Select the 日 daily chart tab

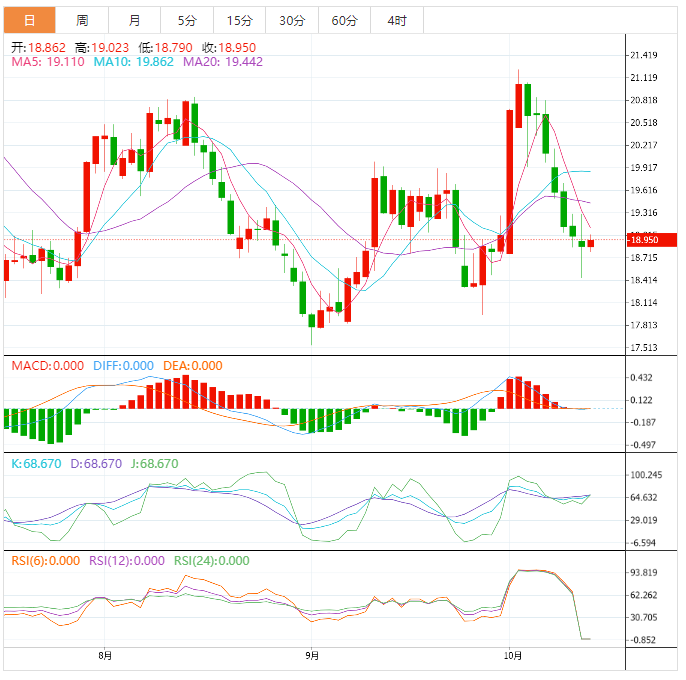point(30,20)
